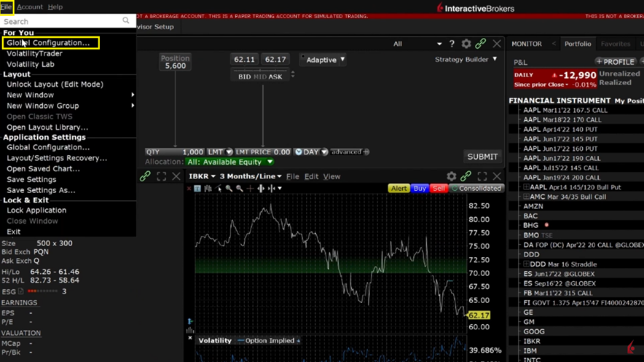
Task: Click the order entry help question mark
Action: (452, 44)
